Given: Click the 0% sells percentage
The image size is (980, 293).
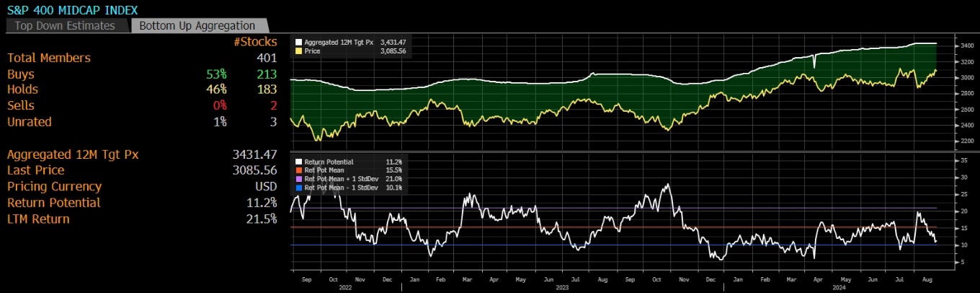Looking at the screenshot, I should 218,106.
